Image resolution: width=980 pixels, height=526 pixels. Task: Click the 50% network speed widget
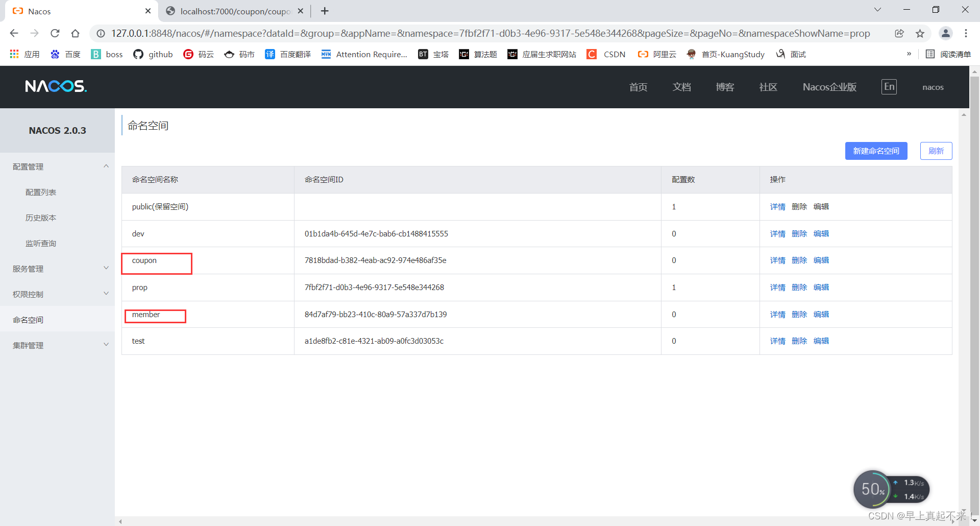coord(891,489)
